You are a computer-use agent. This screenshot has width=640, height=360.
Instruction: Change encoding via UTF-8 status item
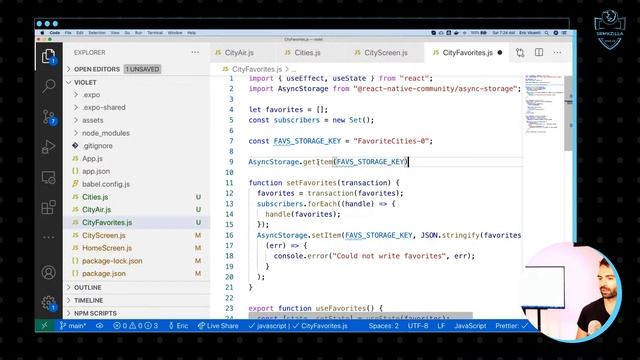[418, 326]
